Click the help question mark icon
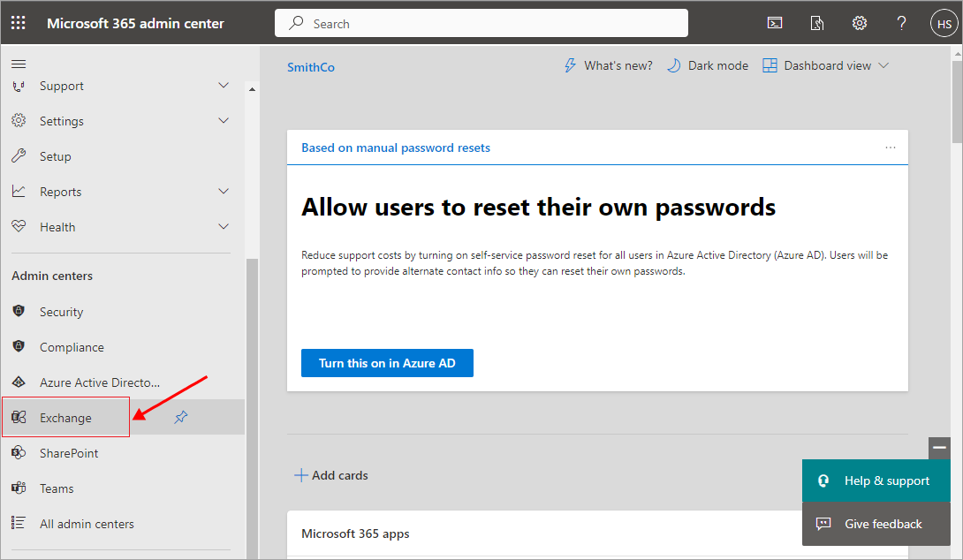Screen dimensions: 963x560 pos(901,23)
